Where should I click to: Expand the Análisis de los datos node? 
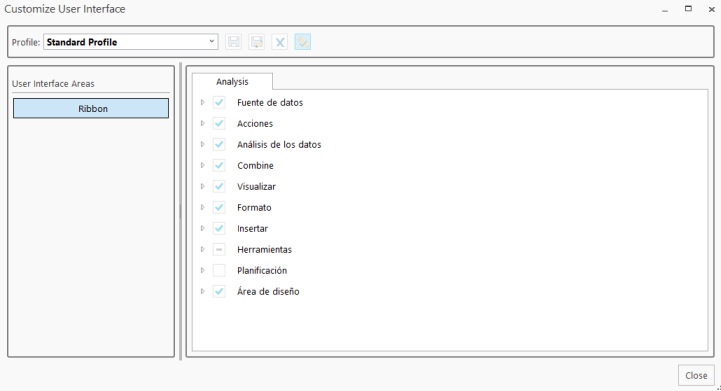point(203,144)
